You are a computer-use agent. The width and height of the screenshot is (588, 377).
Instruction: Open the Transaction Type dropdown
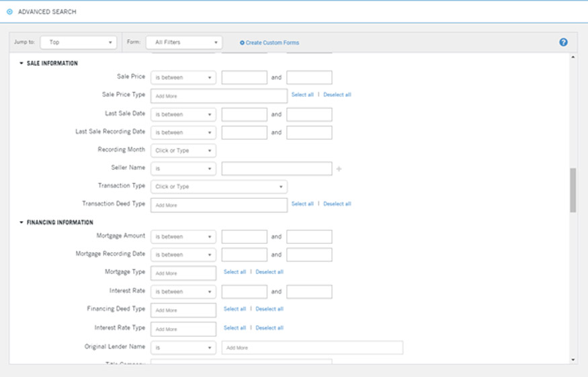(x=219, y=186)
